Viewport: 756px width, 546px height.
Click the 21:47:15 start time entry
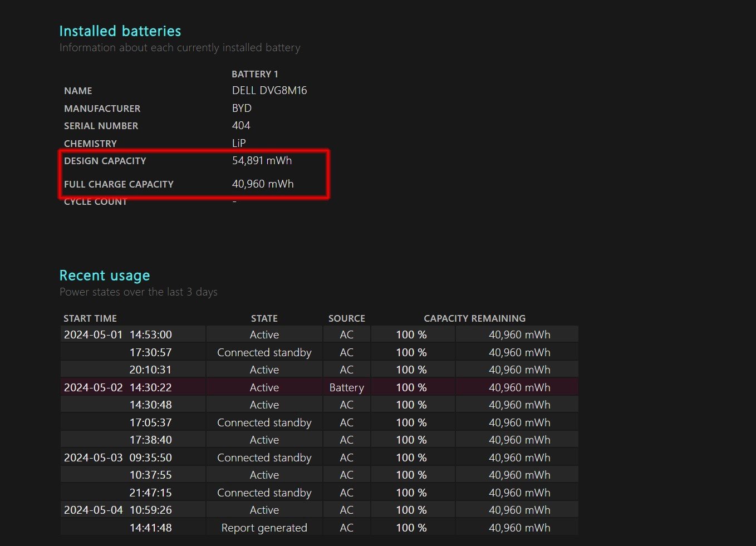point(150,493)
